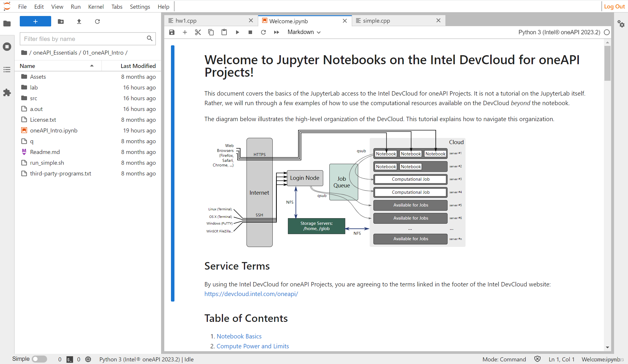Open the Markdown cell type dropdown

tap(304, 32)
